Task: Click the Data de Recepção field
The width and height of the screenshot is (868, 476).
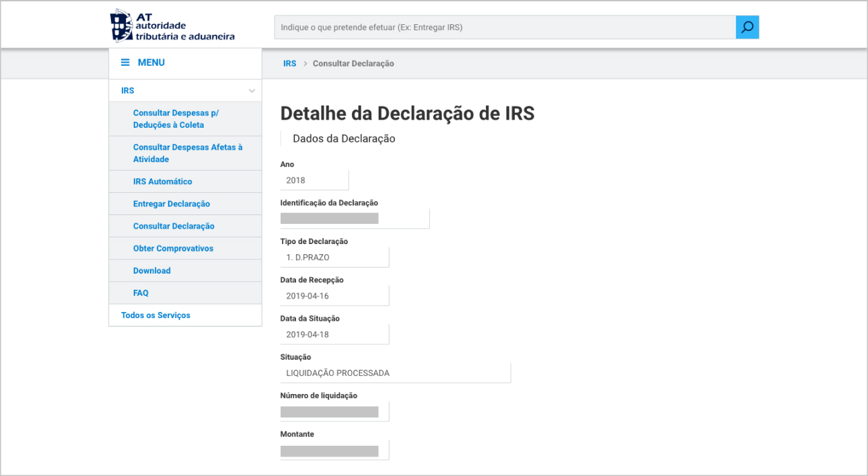Action: (334, 296)
